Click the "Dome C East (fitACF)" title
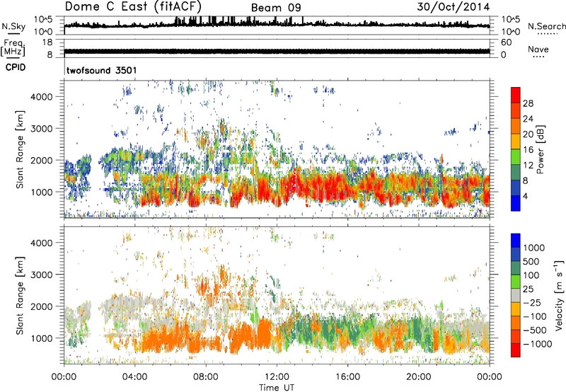The image size is (566, 392). click(133, 6)
